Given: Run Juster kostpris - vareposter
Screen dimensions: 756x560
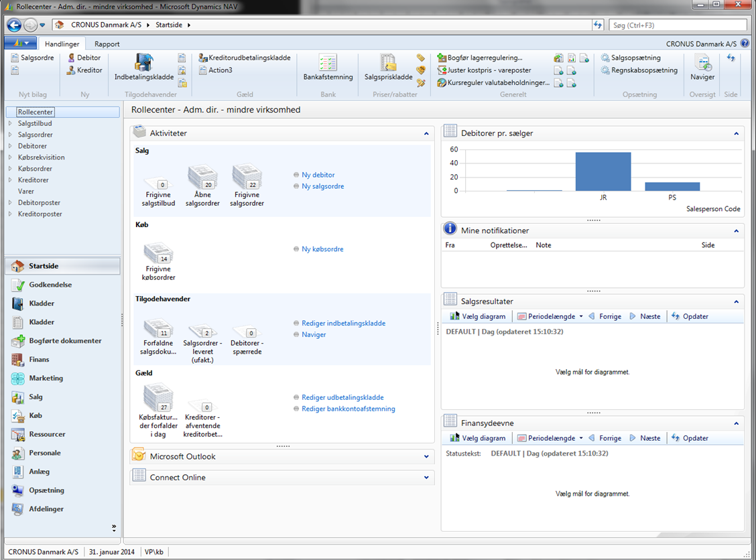Looking at the screenshot, I should click(484, 70).
